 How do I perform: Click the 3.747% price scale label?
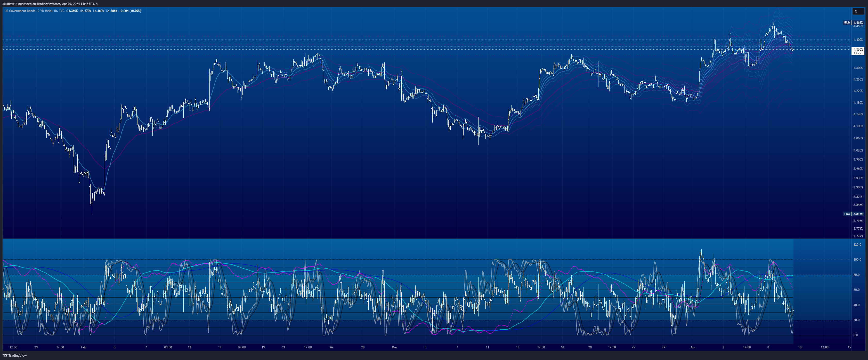[858, 237]
